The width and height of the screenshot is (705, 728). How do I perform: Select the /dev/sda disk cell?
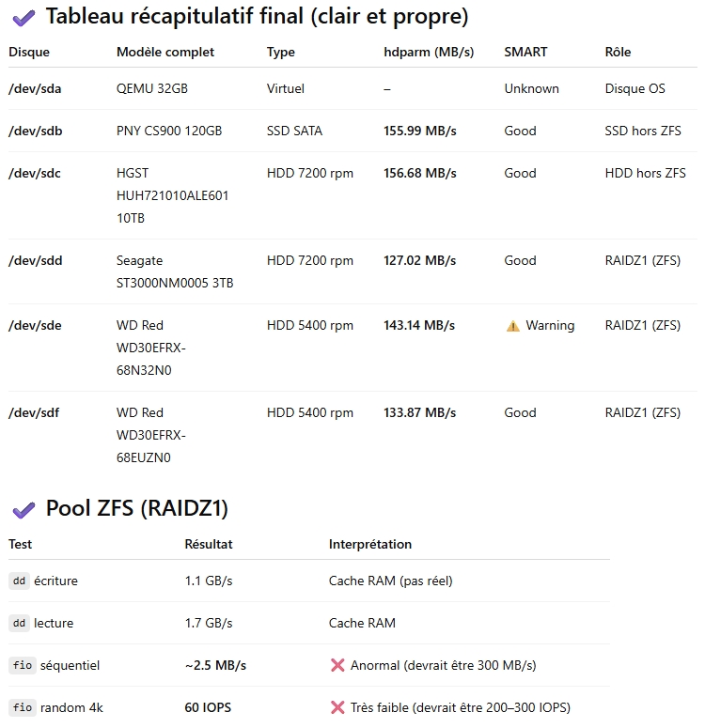point(35,88)
